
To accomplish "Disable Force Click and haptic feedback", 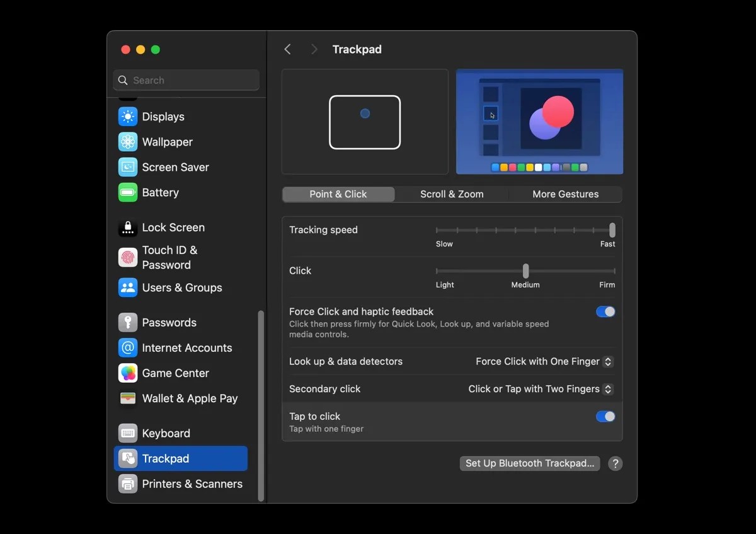I will pos(605,311).
